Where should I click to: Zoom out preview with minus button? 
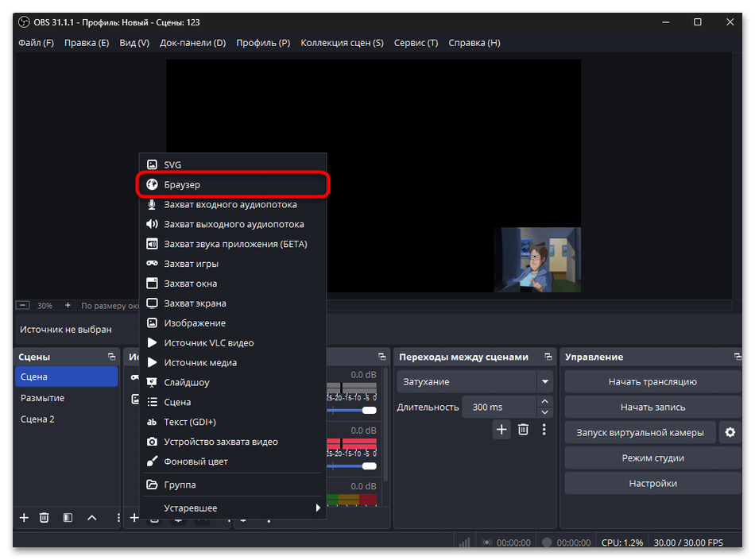[22, 305]
